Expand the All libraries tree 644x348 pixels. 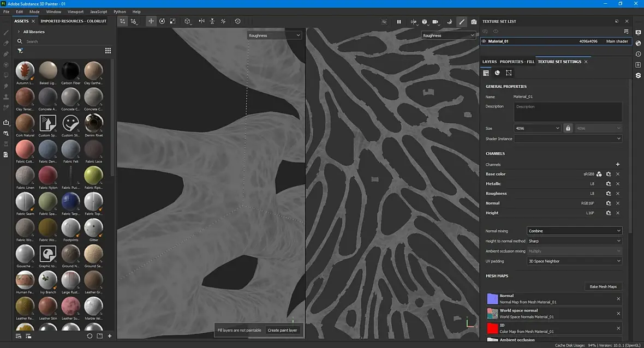[19, 32]
